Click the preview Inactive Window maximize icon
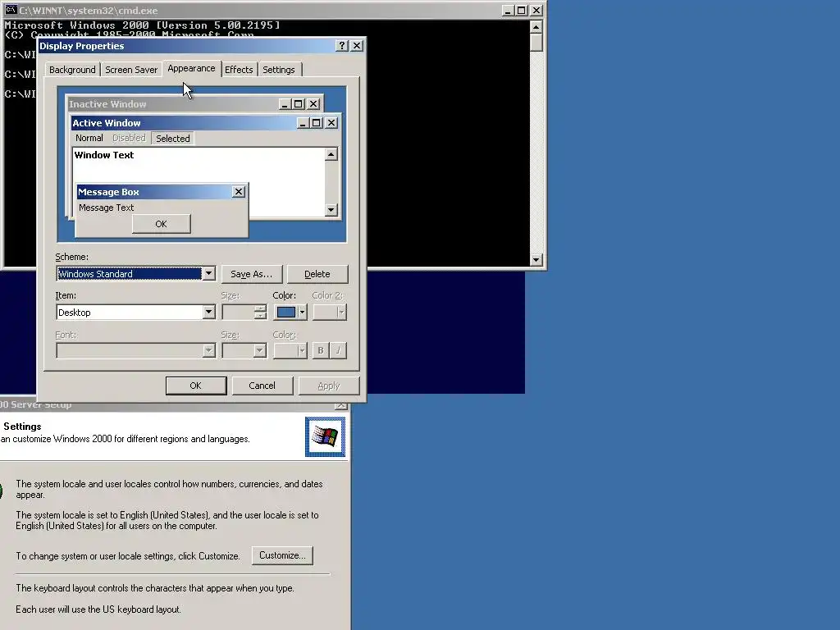Image resolution: width=840 pixels, height=630 pixels. [299, 104]
